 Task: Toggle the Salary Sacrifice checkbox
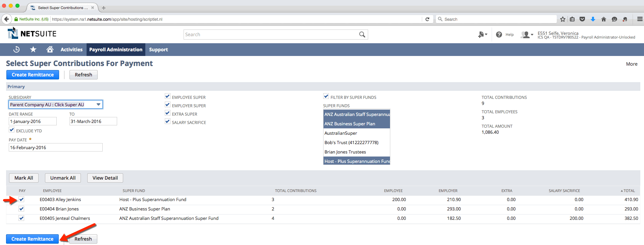[x=167, y=121]
